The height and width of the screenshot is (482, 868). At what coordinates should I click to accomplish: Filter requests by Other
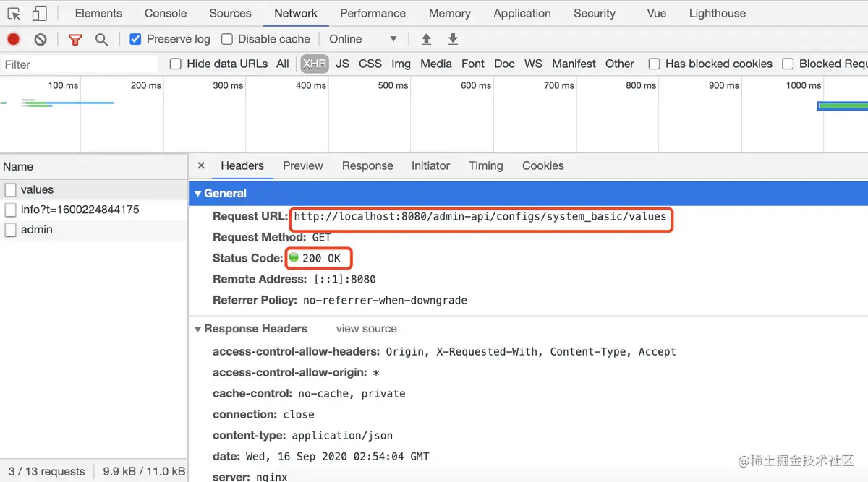click(620, 64)
